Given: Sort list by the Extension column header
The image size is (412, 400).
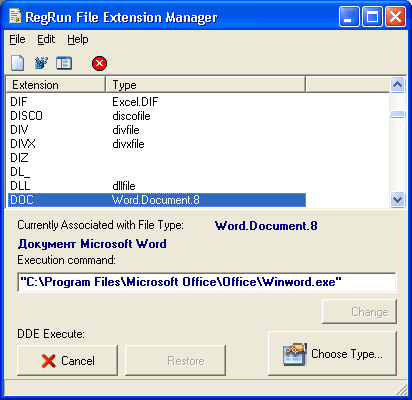Looking at the screenshot, I should click(x=56, y=85).
